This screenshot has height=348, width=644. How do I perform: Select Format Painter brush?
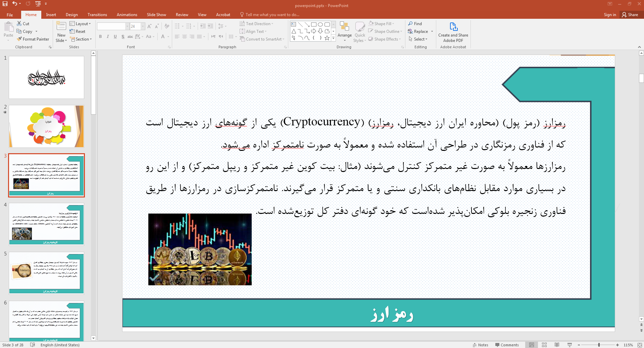pos(33,39)
